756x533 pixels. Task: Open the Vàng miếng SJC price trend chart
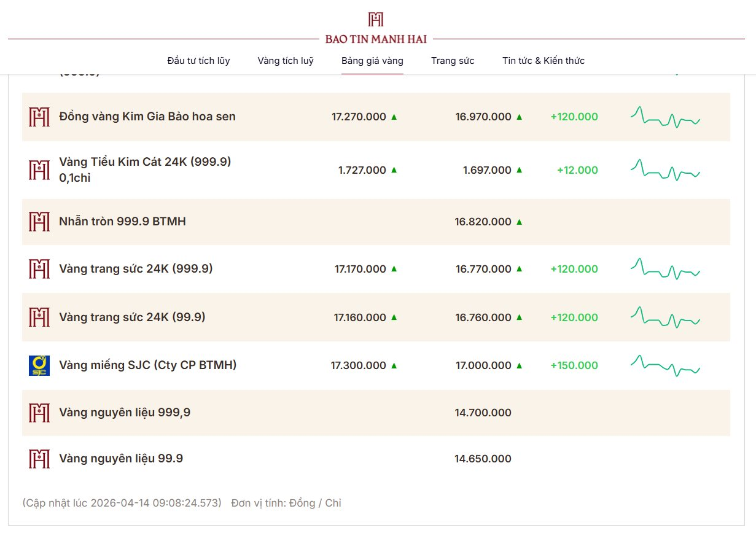[x=665, y=365]
